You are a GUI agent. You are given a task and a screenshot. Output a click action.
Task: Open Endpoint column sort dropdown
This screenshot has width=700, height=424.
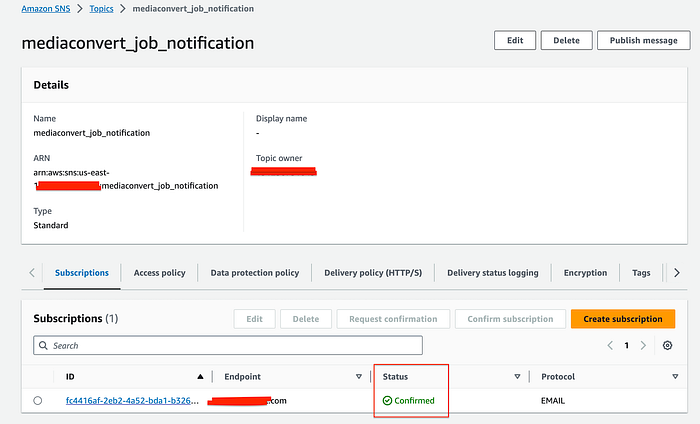(358, 377)
